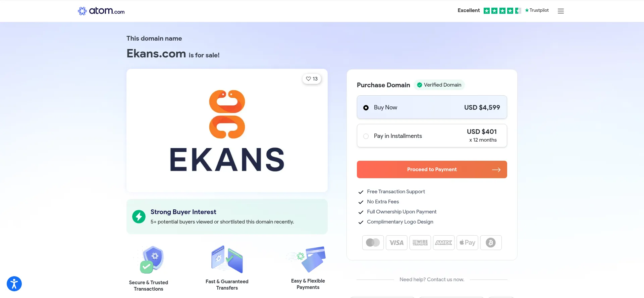Click the 'Excellent' rating label
This screenshot has width=644, height=298.
[x=469, y=10]
